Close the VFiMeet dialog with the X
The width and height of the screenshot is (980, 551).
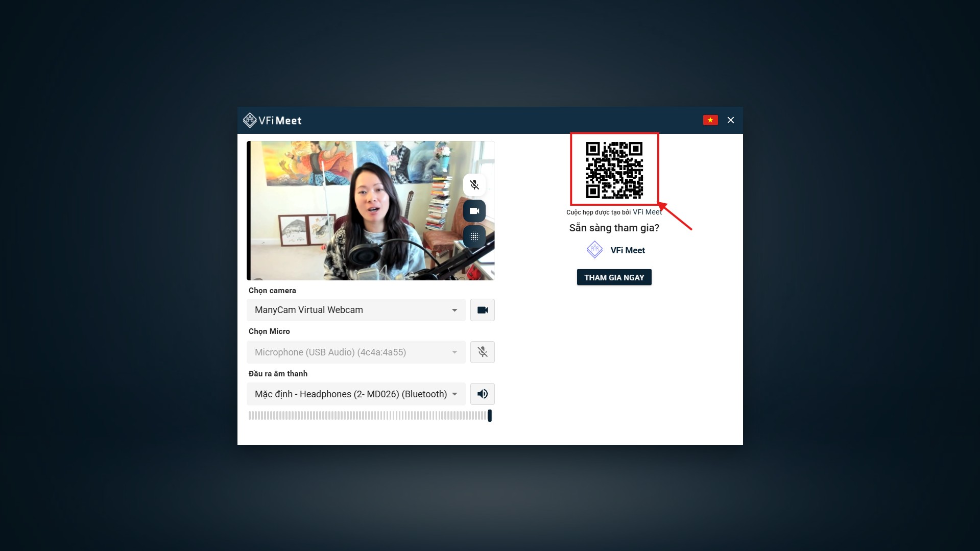(730, 120)
